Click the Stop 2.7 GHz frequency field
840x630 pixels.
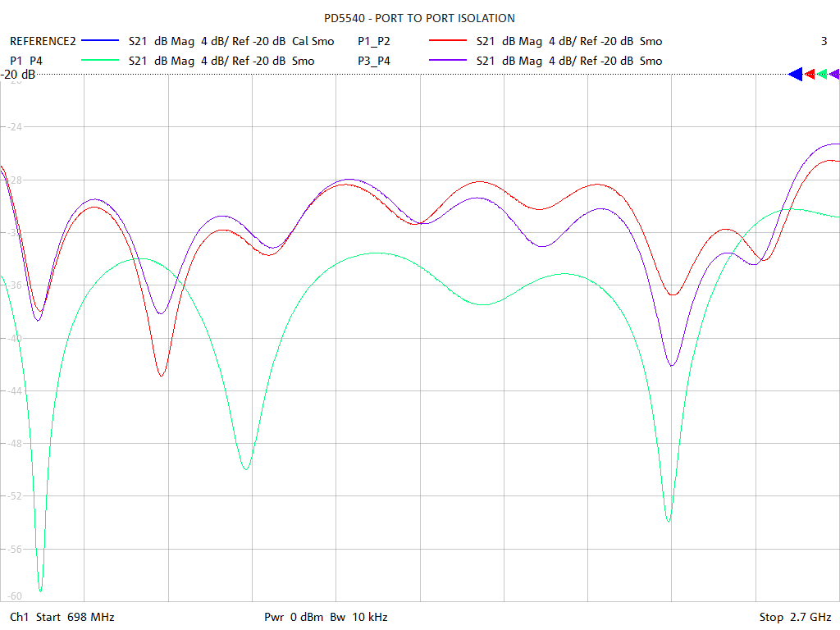tap(795, 617)
